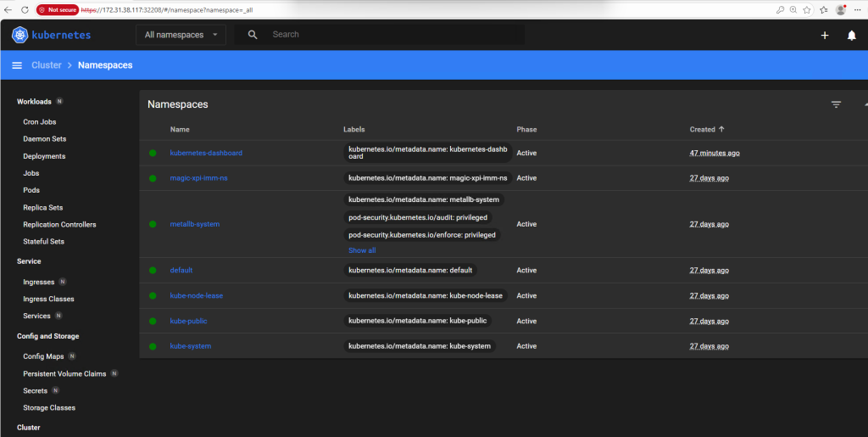
Task: Open the kubernetes-dashboard namespace link
Action: (206, 153)
